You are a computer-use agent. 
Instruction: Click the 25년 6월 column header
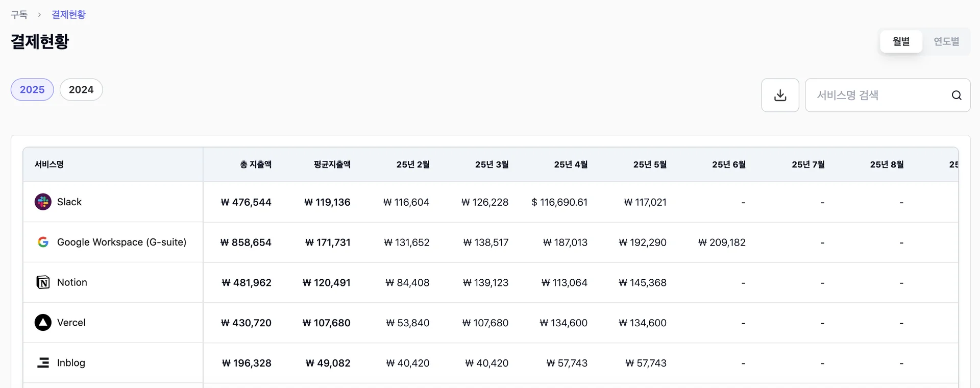(729, 164)
